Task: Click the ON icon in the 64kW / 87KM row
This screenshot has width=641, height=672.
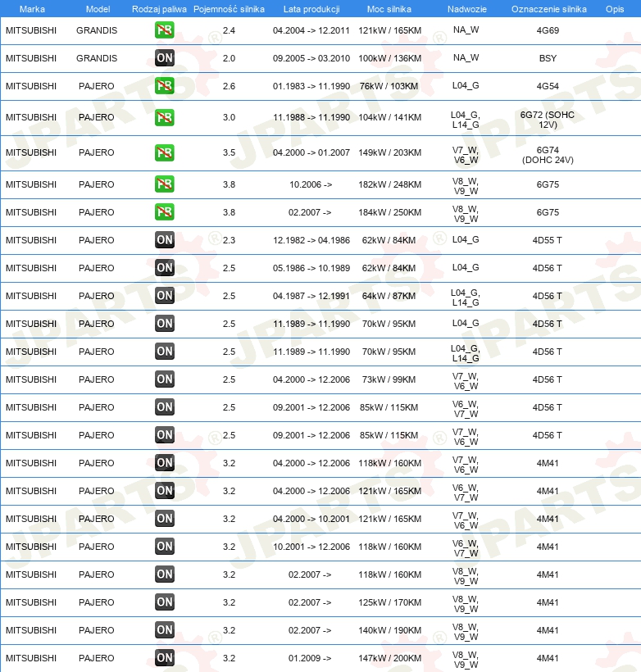Action: (165, 296)
